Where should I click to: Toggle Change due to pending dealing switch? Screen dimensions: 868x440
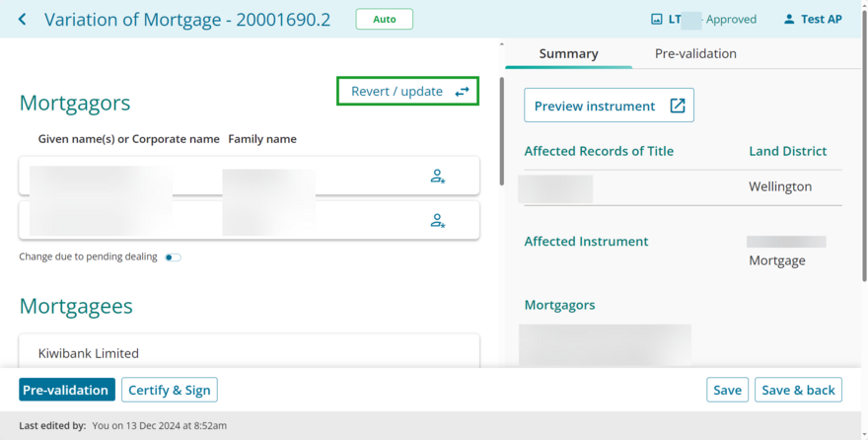[x=173, y=257]
